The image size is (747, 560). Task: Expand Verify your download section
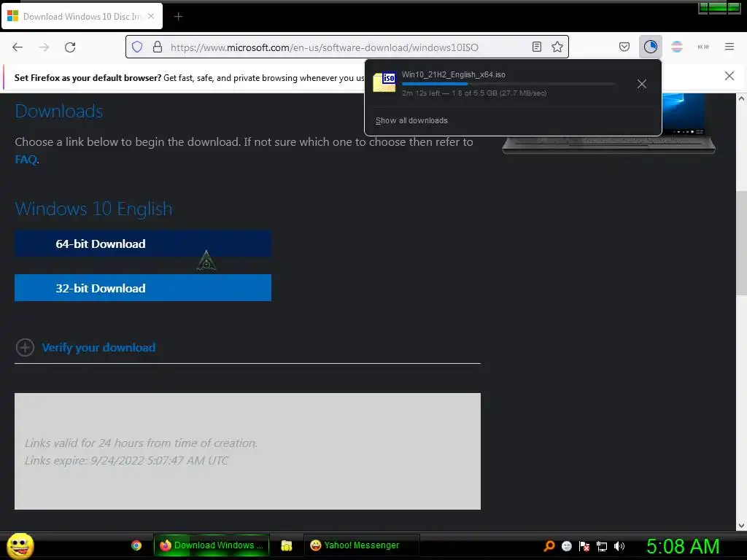(25, 348)
